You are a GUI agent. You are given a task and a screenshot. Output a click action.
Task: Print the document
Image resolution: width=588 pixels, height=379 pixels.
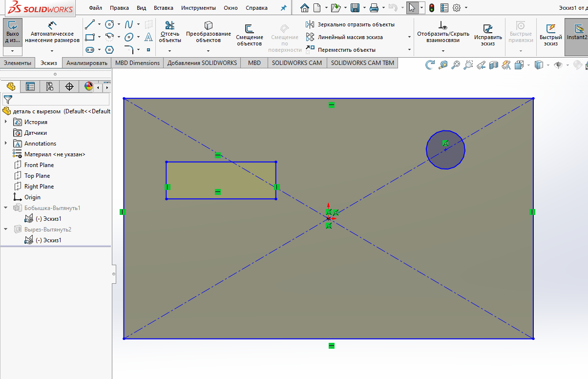coord(374,8)
